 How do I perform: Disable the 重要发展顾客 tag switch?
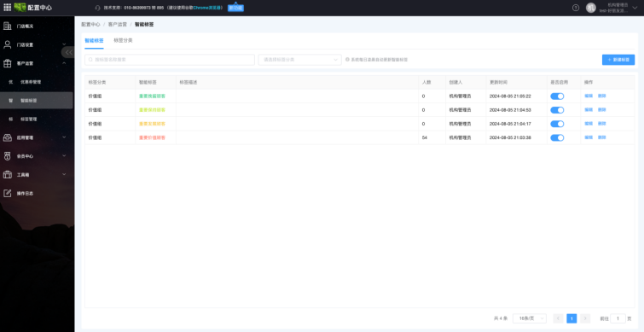click(557, 124)
